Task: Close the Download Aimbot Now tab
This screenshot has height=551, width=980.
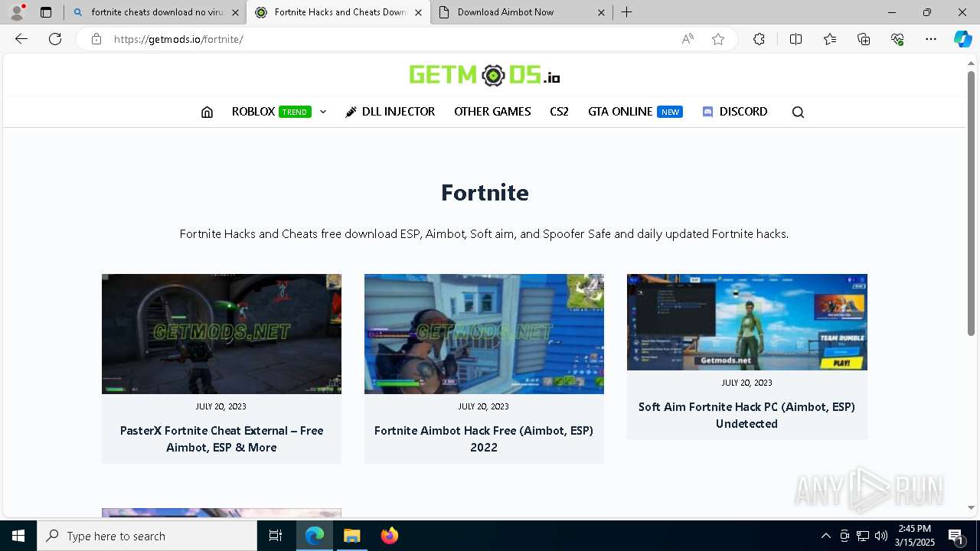Action: pyautogui.click(x=601, y=12)
